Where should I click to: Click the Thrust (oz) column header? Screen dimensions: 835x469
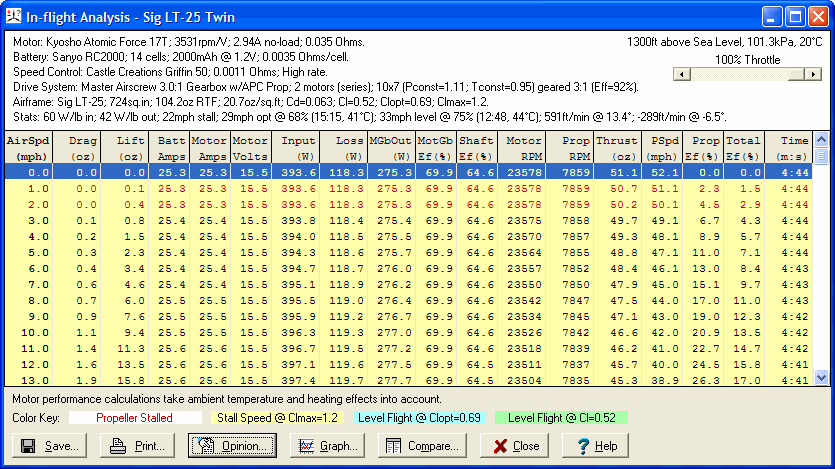pos(617,148)
